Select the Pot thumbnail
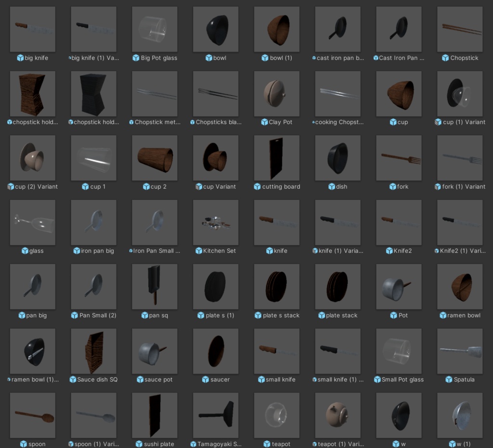This screenshot has width=493, height=448. coord(399,286)
